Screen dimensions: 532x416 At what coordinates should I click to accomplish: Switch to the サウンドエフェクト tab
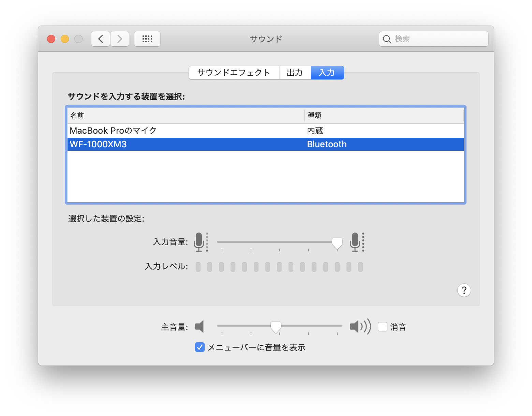[233, 72]
